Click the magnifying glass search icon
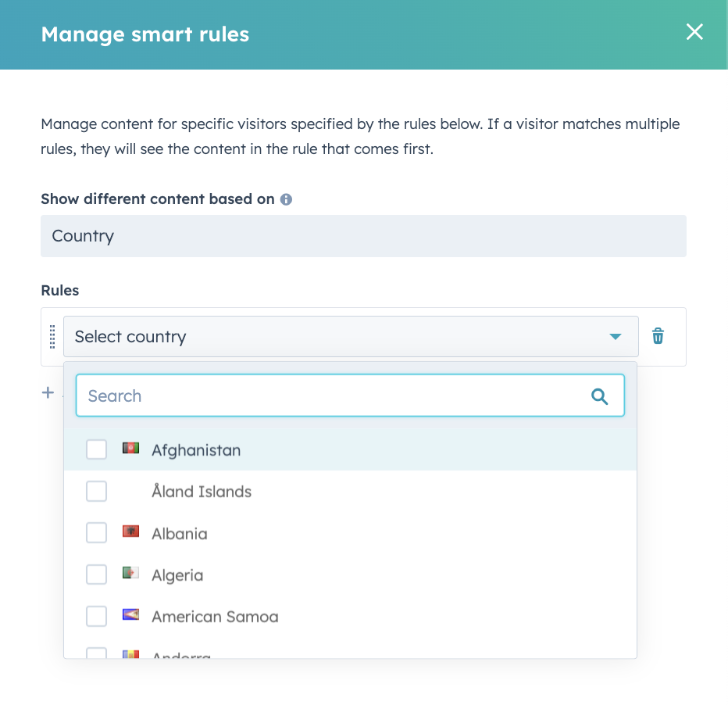Image resolution: width=728 pixels, height=705 pixels. (599, 396)
